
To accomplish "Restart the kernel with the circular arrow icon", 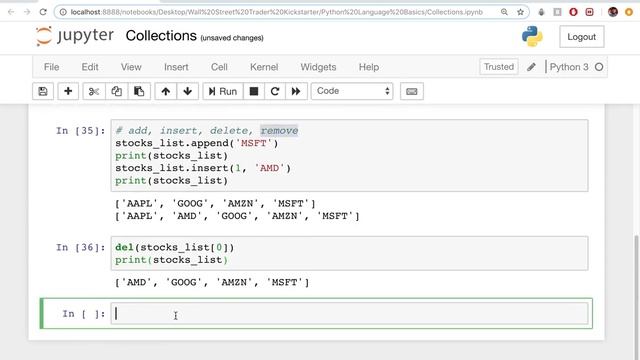I will pos(275,91).
